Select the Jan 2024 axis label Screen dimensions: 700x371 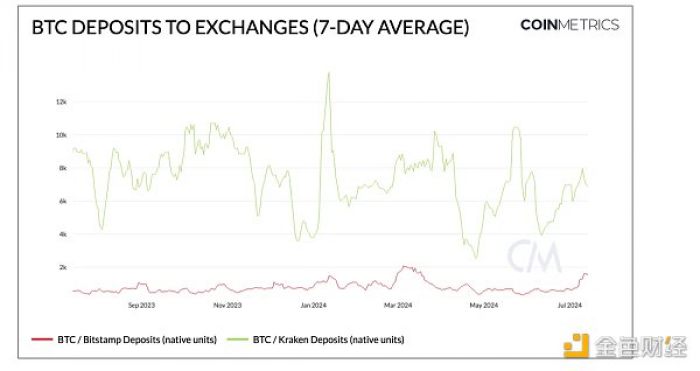pyautogui.click(x=313, y=305)
